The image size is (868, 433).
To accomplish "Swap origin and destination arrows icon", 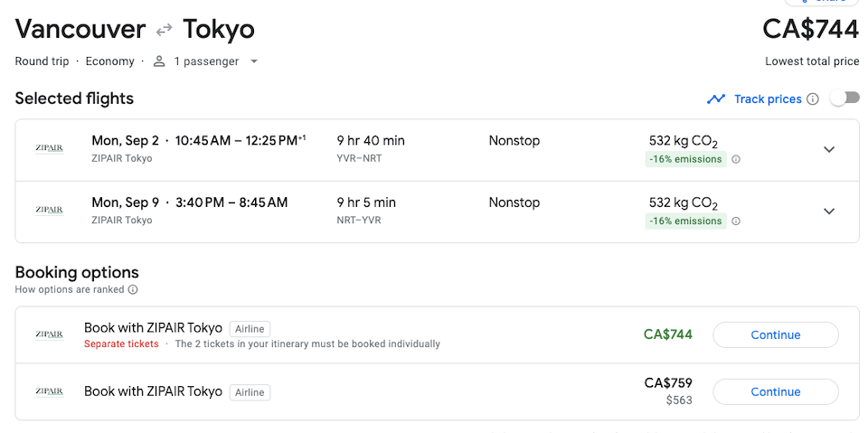I will [x=164, y=31].
